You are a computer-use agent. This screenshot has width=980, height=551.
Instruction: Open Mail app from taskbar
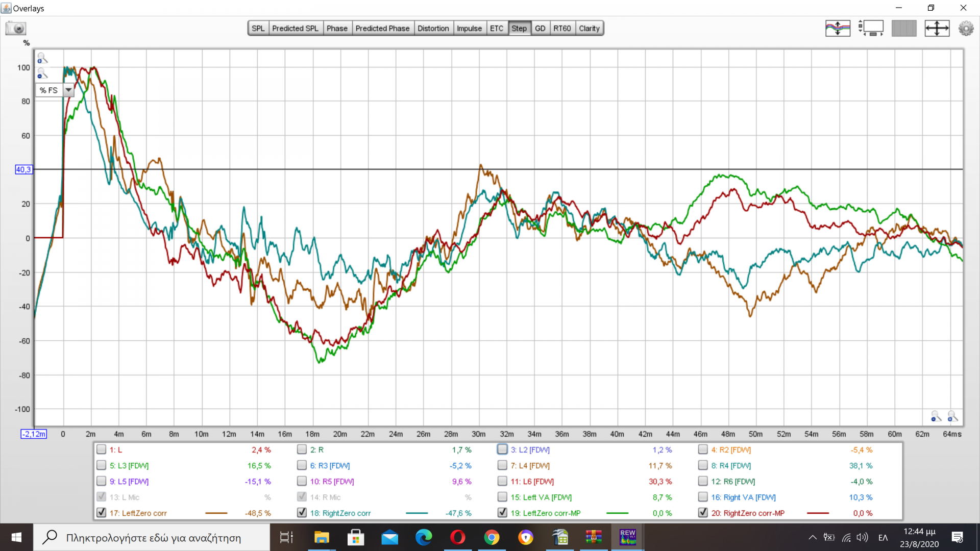(x=389, y=537)
